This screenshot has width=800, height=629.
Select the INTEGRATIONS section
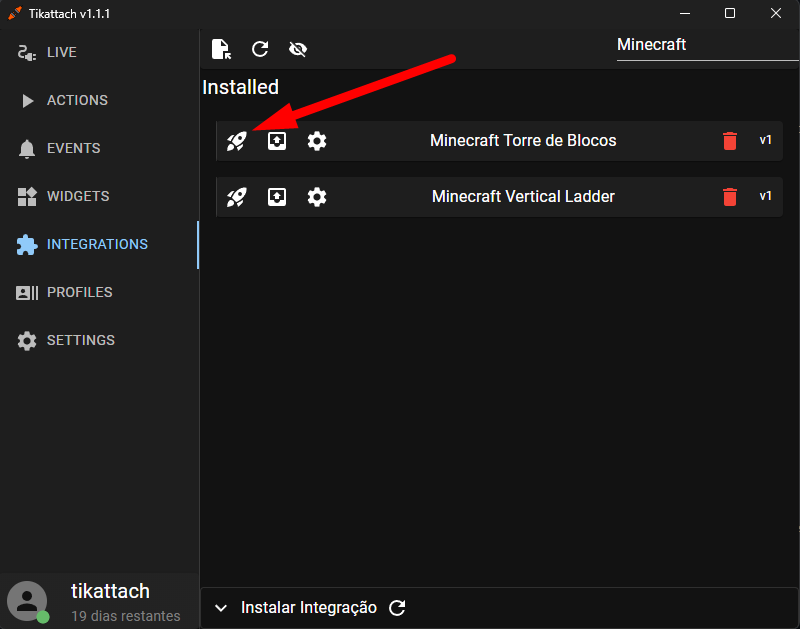coord(100,244)
